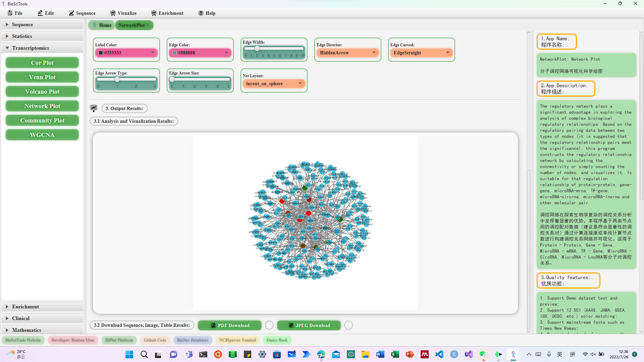Open Edge Director HiddenArrow dropdown
Image resolution: width=644 pixels, height=362 pixels.
tap(348, 53)
